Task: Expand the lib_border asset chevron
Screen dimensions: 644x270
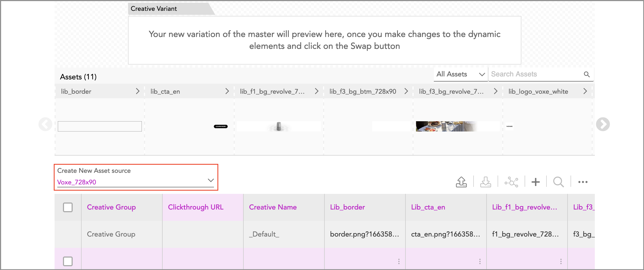Action: (137, 91)
